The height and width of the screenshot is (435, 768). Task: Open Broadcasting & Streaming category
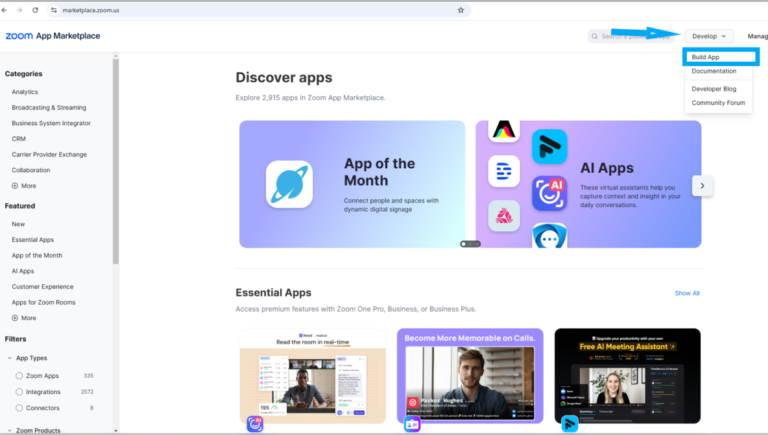click(48, 107)
